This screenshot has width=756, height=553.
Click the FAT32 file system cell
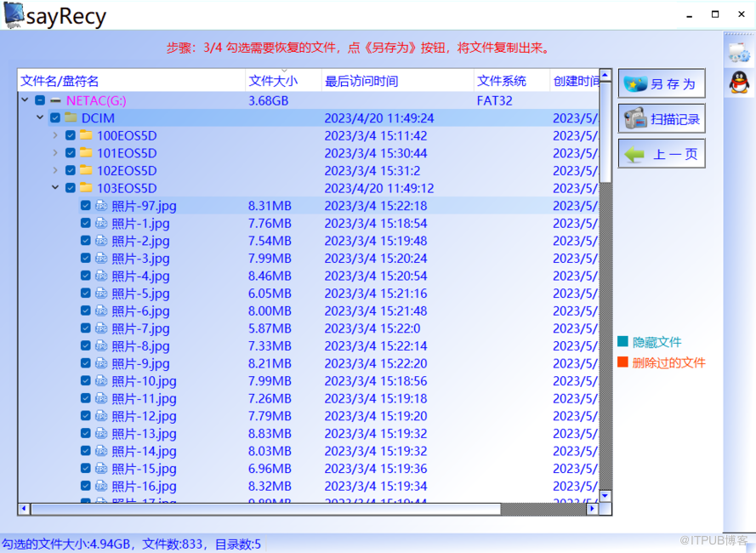[494, 100]
